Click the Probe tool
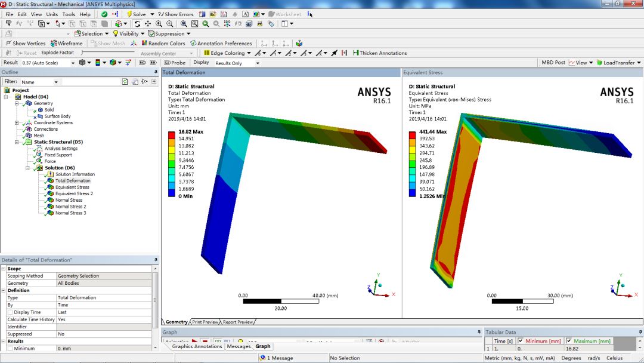The image size is (644, 363). pyautogui.click(x=175, y=63)
